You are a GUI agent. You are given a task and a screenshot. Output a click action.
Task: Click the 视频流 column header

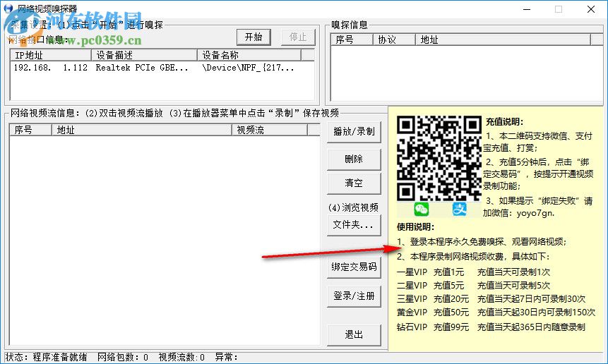(269, 130)
